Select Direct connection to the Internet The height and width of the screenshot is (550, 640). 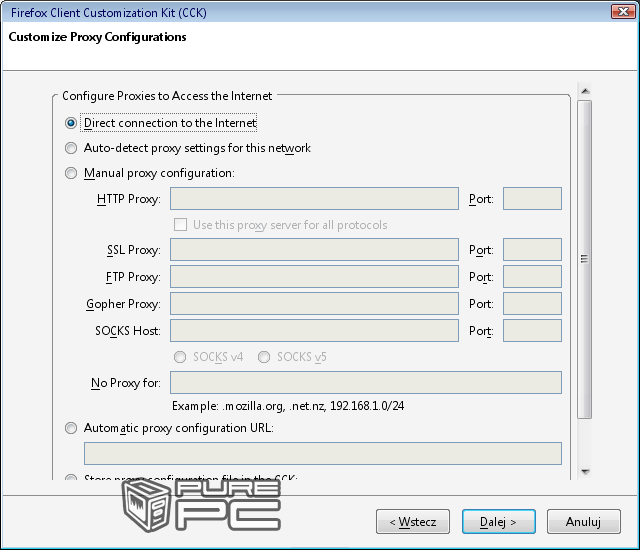pyautogui.click(x=71, y=123)
